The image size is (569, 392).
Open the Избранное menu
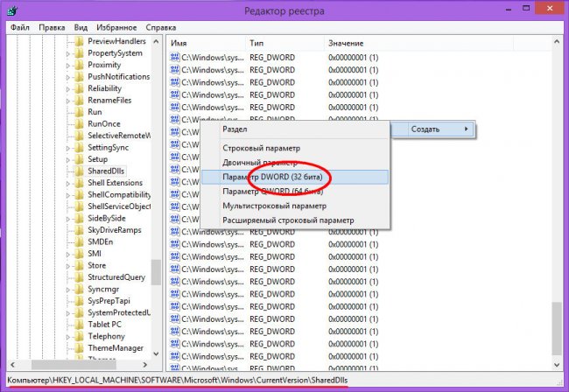(x=116, y=27)
